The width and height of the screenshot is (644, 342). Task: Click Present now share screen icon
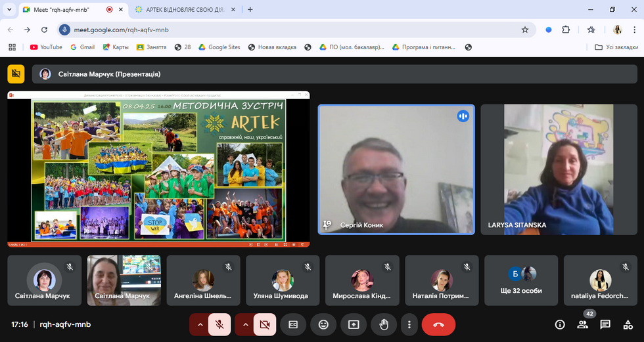tap(354, 325)
